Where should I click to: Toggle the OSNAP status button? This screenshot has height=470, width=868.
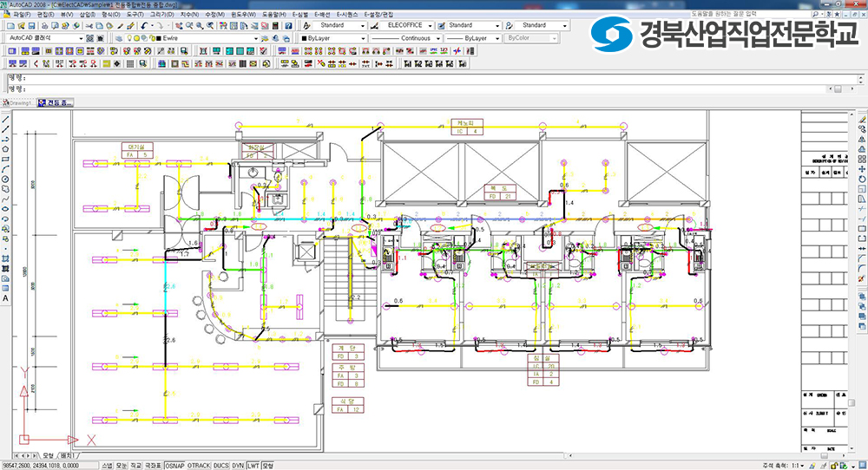coord(175,467)
